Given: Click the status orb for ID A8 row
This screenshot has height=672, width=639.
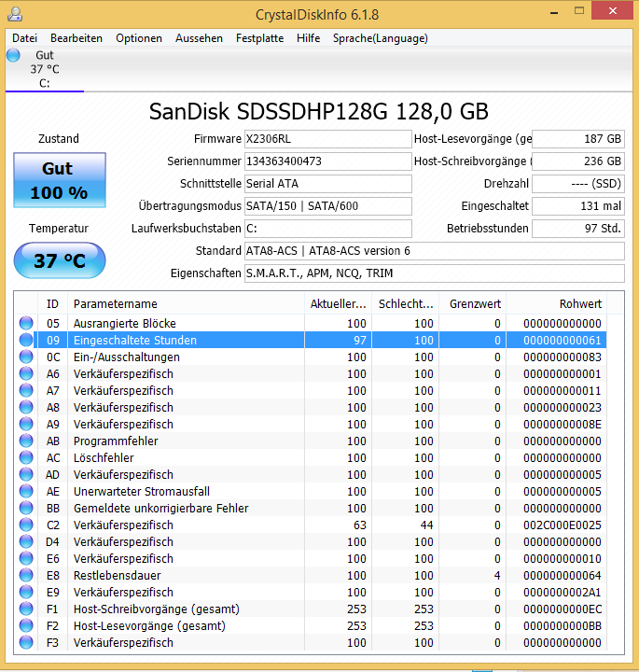Looking at the screenshot, I should tap(26, 407).
